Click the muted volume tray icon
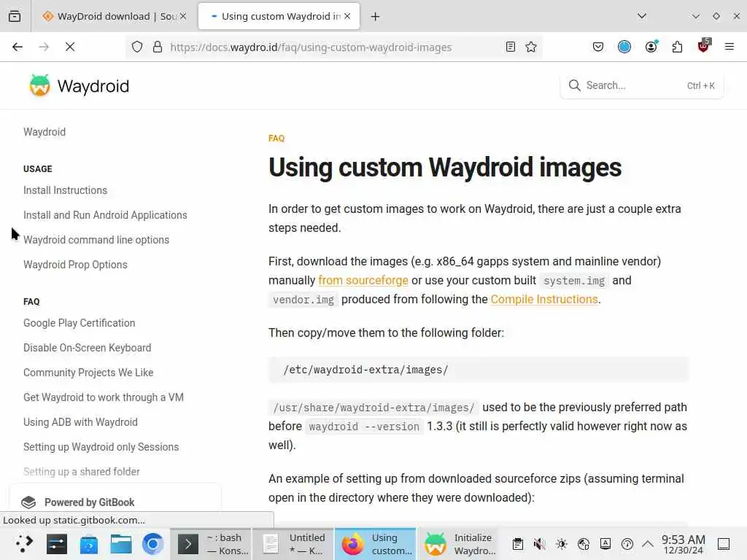 click(540, 544)
